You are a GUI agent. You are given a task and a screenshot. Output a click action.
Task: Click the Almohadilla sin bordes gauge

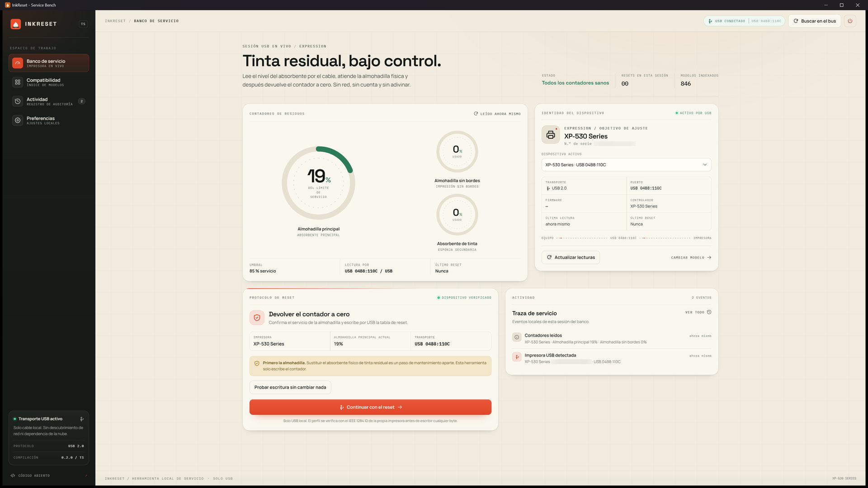[457, 151]
